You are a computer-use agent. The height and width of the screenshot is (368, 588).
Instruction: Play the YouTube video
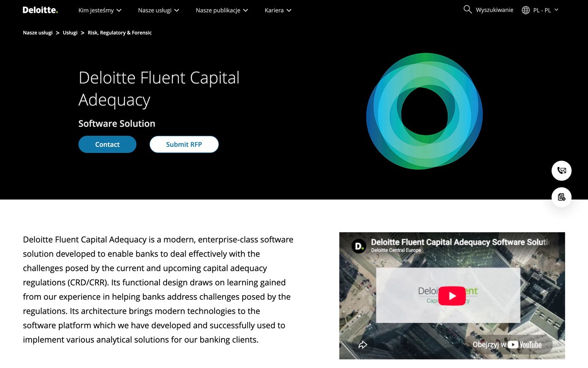pyautogui.click(x=452, y=296)
